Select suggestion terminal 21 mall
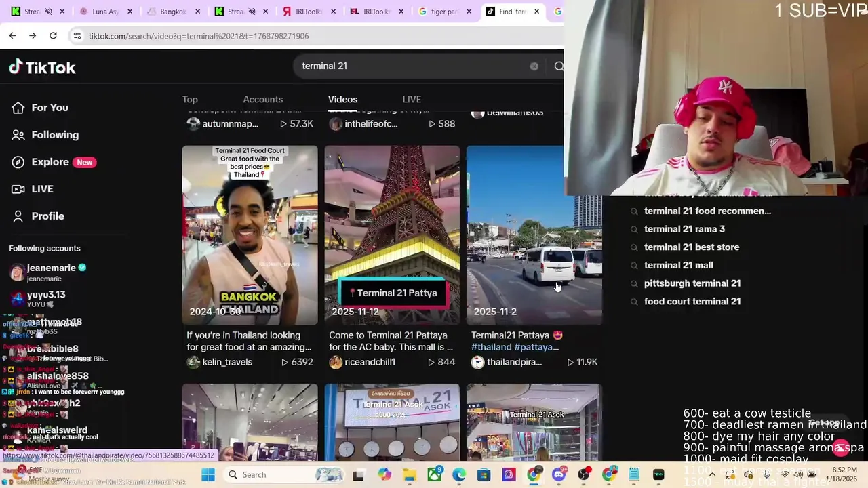 click(679, 265)
